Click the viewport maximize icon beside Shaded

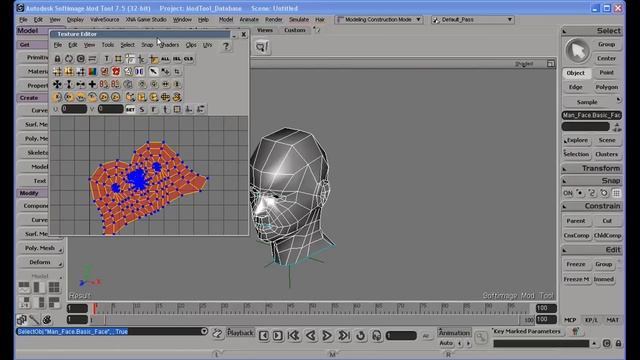pos(551,64)
